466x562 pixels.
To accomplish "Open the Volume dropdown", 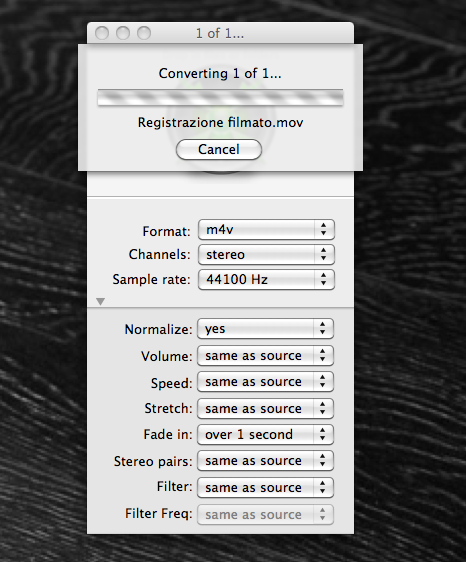I will pos(265,356).
